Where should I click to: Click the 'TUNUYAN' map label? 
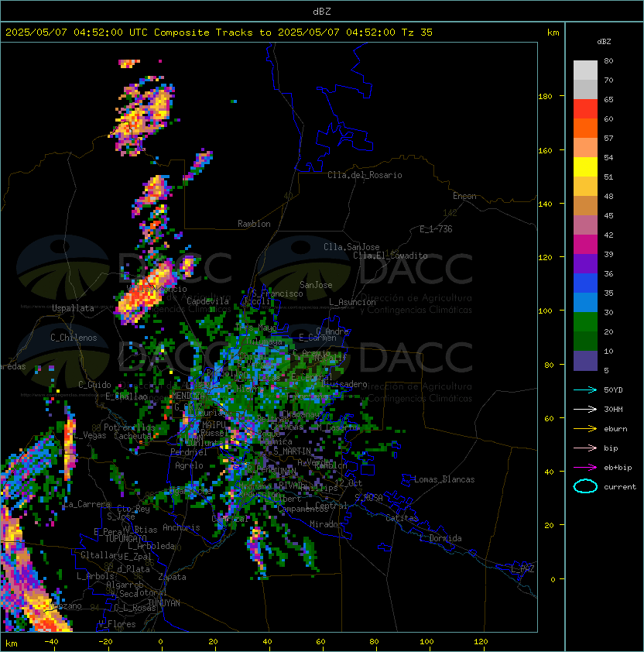[164, 603]
